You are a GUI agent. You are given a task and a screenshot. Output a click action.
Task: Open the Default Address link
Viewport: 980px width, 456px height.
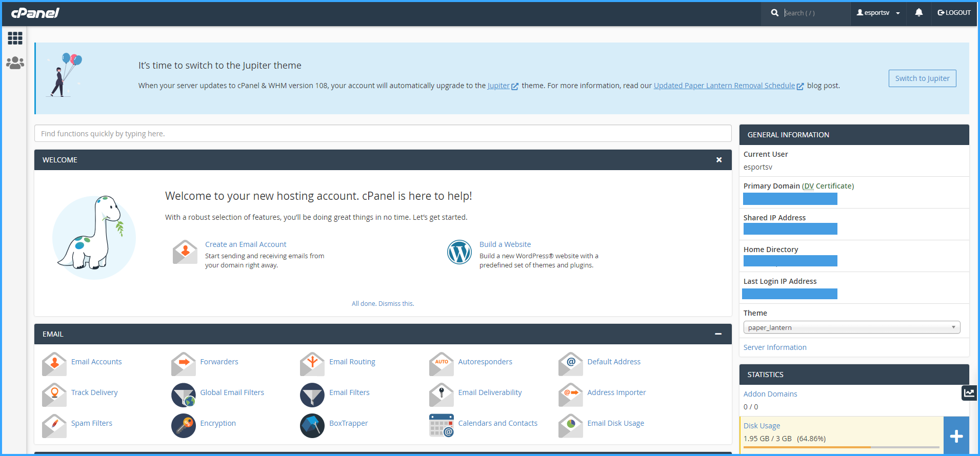(x=614, y=362)
